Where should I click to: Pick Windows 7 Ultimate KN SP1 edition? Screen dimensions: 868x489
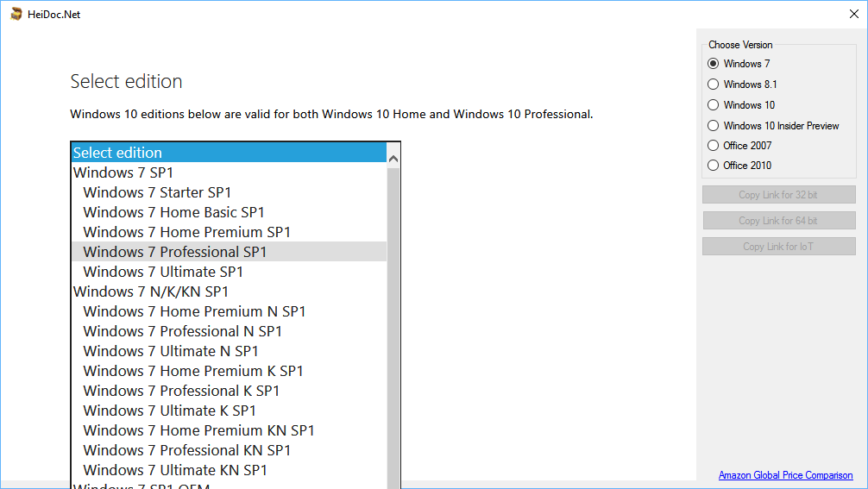pos(230,470)
